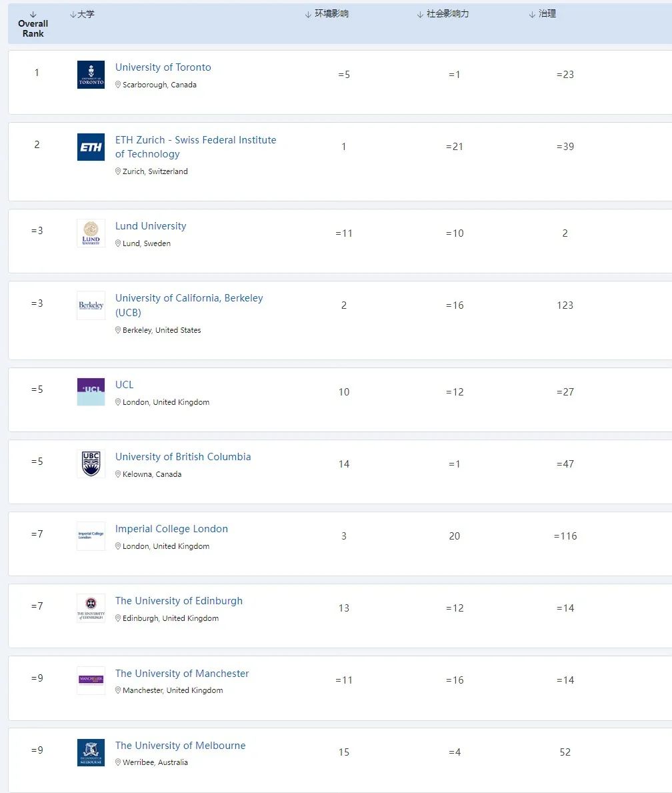Image resolution: width=672 pixels, height=793 pixels.
Task: Click the Berkeley logo thumbnail
Action: pyautogui.click(x=91, y=305)
